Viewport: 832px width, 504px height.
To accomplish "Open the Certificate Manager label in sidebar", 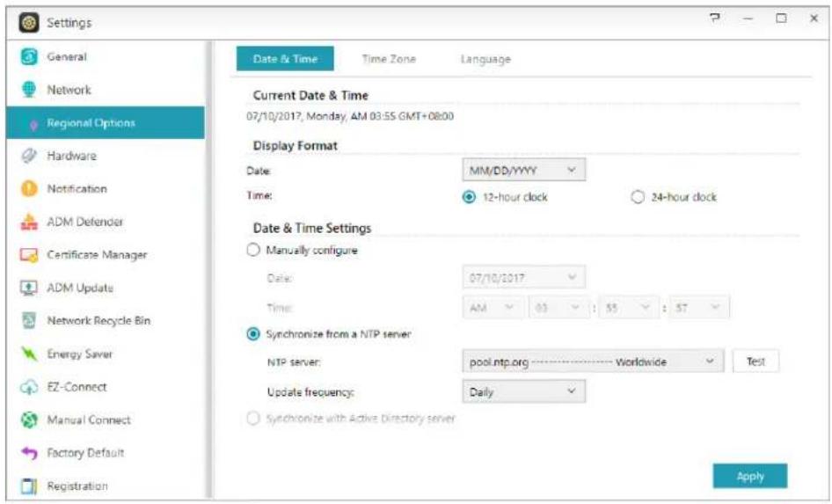I will [97, 255].
